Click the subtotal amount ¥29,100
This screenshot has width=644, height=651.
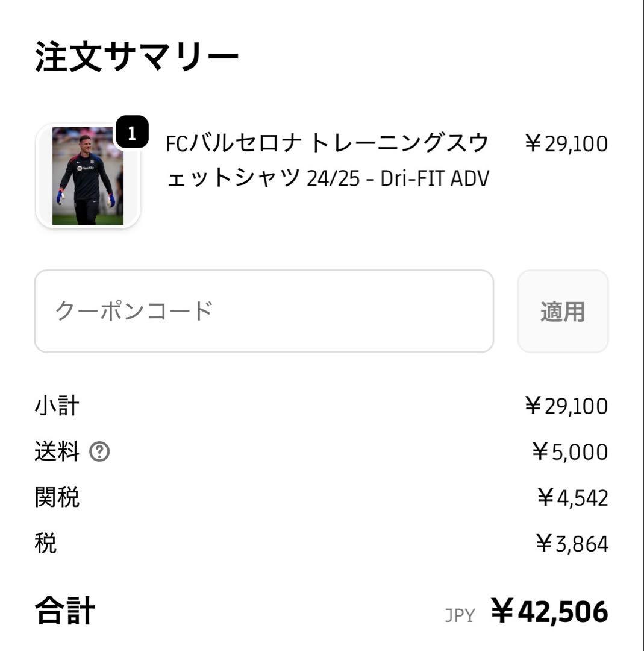pyautogui.click(x=566, y=406)
